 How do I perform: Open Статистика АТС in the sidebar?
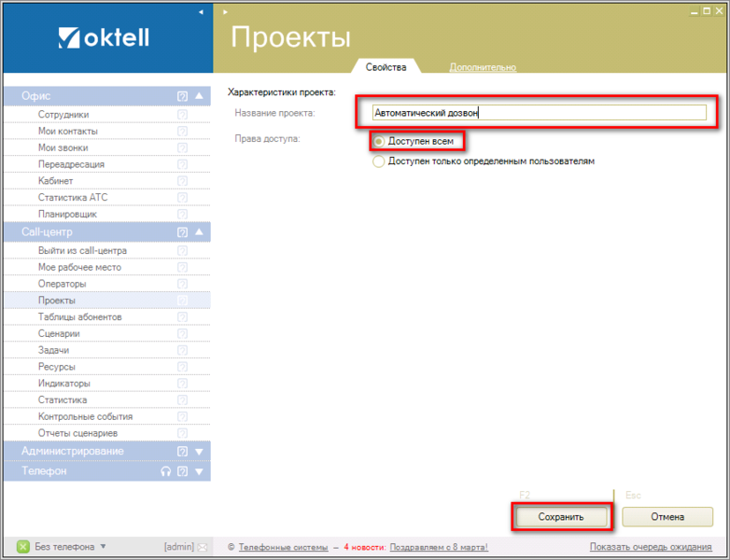pos(73,198)
